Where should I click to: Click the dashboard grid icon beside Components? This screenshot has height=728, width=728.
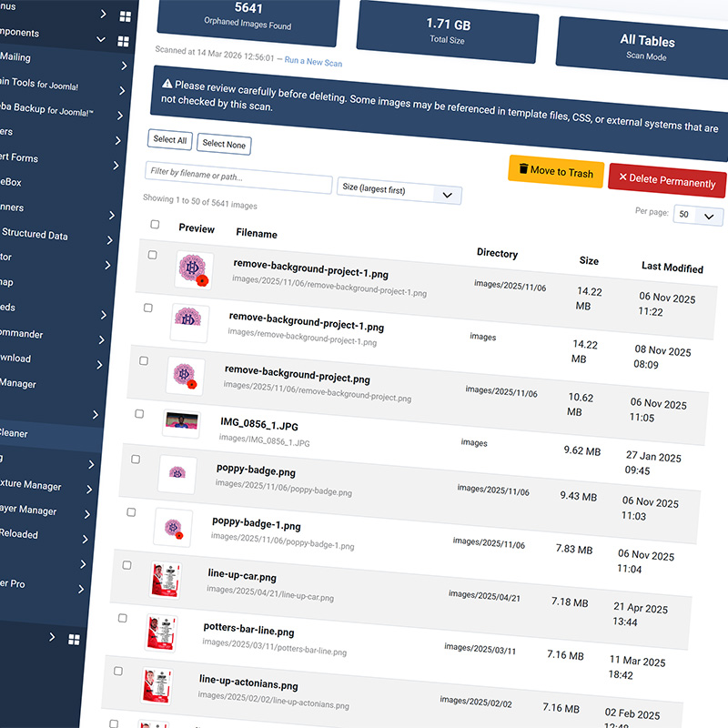click(124, 41)
